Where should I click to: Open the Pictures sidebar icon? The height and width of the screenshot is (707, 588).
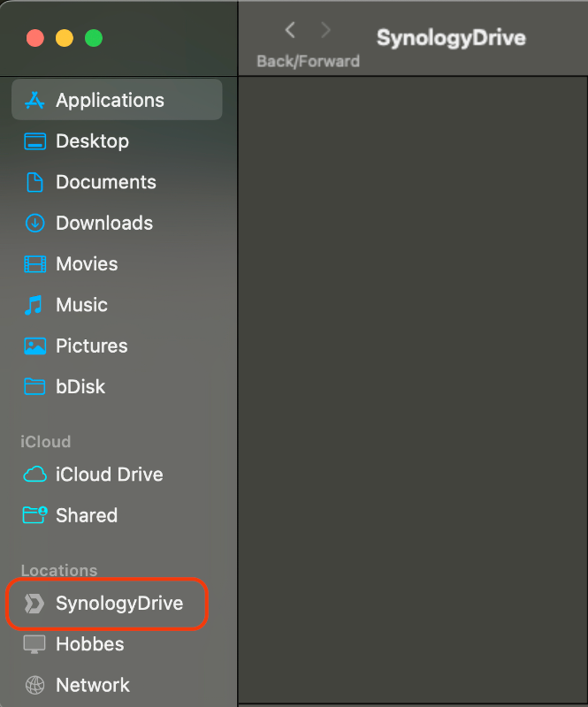pyautogui.click(x=34, y=346)
